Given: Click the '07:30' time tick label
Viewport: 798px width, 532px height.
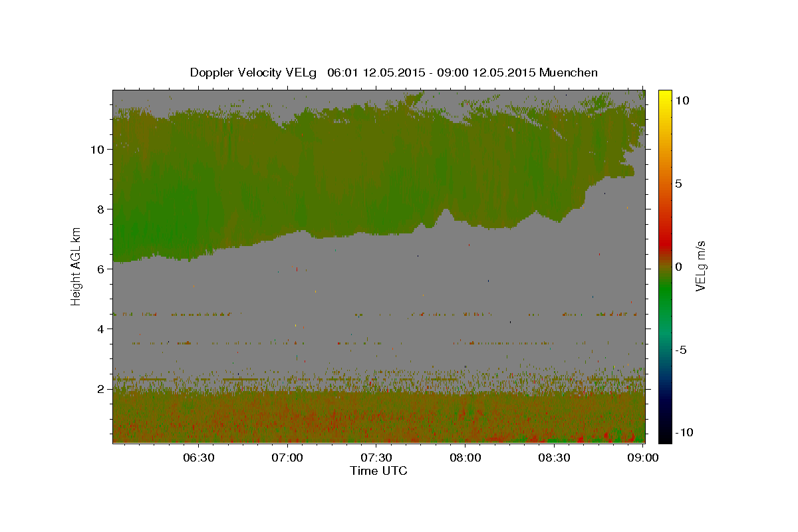Looking at the screenshot, I should coord(377,458).
